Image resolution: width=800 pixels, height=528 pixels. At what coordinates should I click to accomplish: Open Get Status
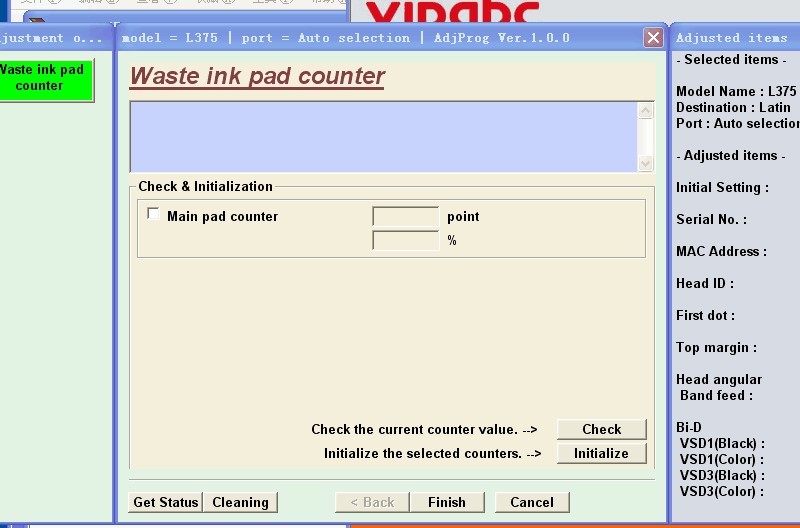pyautogui.click(x=166, y=502)
